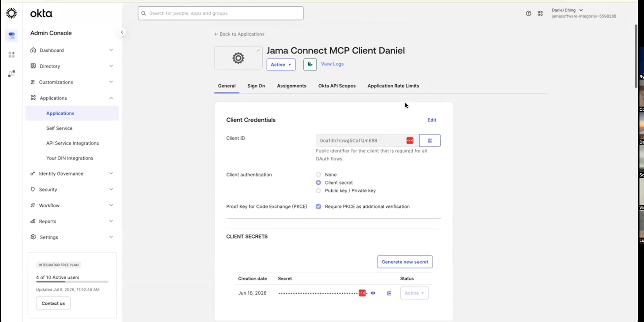The height and width of the screenshot is (322, 644).
Task: Click the active users usage progress bar
Action: tap(72, 282)
